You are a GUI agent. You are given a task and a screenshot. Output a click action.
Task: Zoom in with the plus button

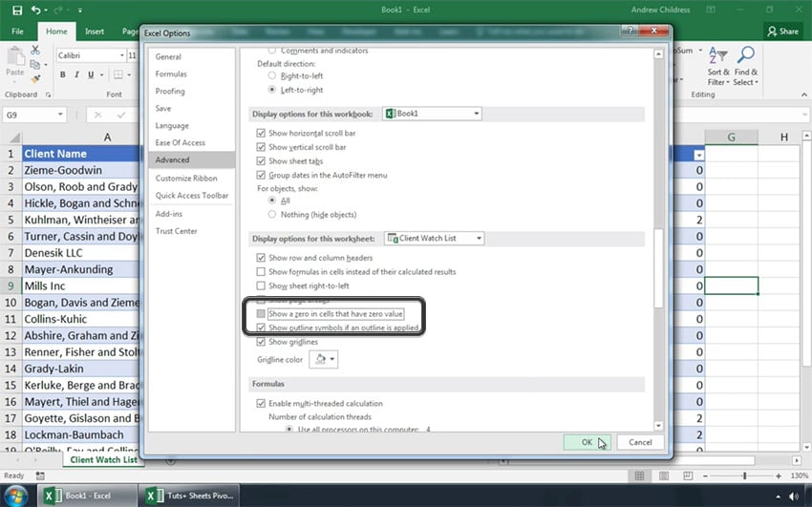click(779, 475)
